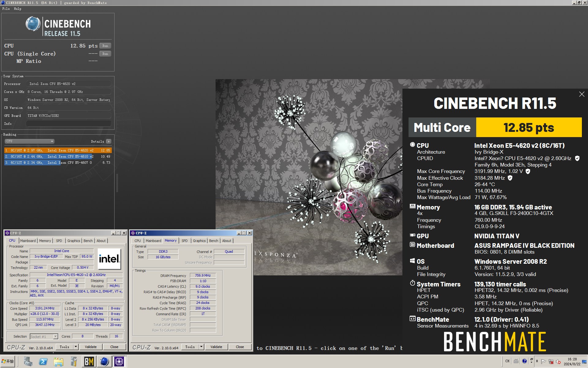Open SPD tab in left CPU-Z window
The width and height of the screenshot is (588, 368).
tap(59, 241)
